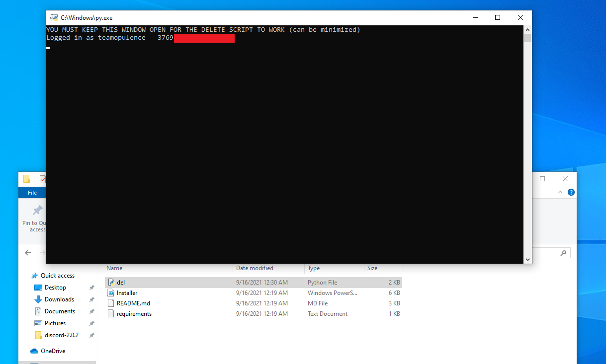Image resolution: width=606 pixels, height=364 pixels.
Task: Click the del Python file icon
Action: pyautogui.click(x=111, y=283)
